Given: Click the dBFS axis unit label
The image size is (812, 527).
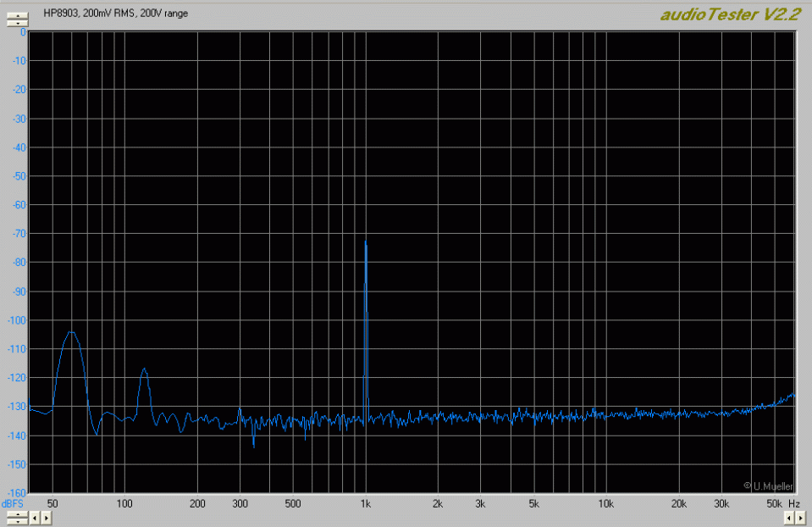Looking at the screenshot, I should click(x=14, y=503).
